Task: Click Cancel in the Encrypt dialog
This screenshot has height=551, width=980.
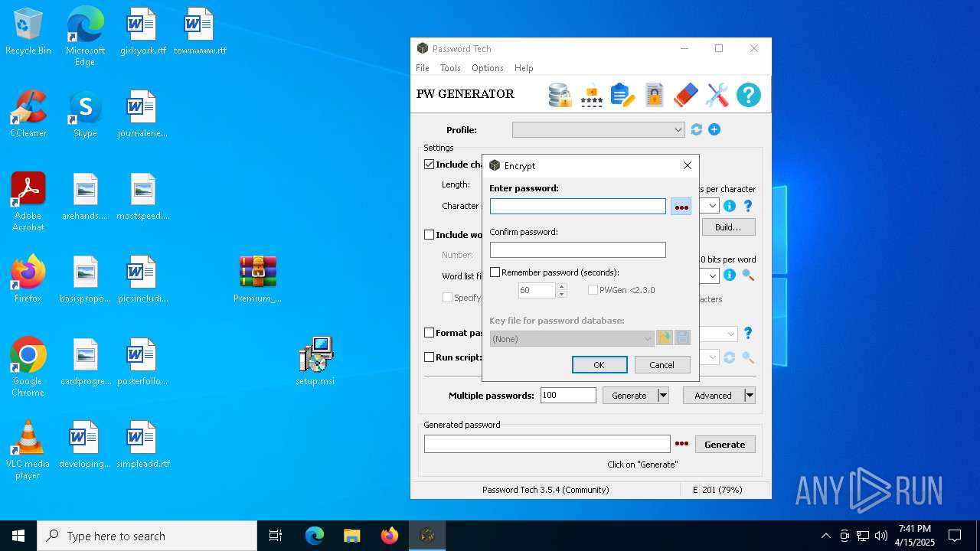Action: pos(662,365)
